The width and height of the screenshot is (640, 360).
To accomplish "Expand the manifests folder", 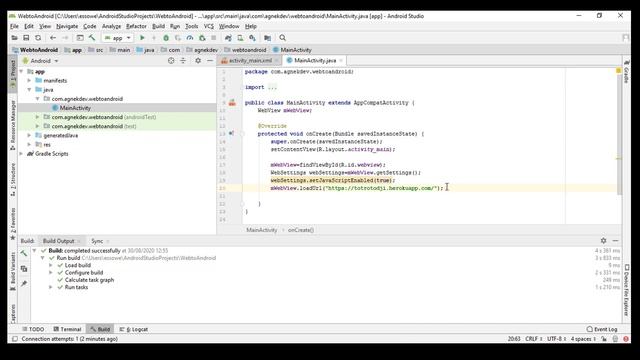I will (x=29, y=81).
